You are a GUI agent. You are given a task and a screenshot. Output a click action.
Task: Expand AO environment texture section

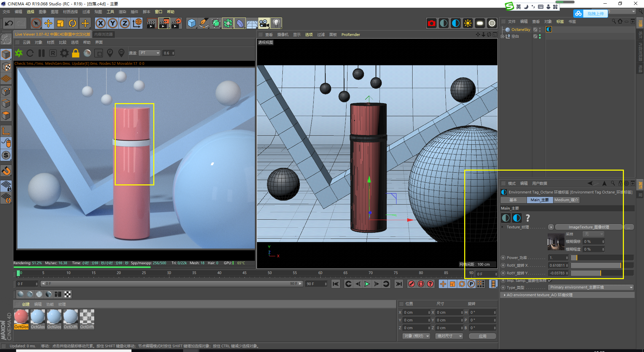coord(505,295)
